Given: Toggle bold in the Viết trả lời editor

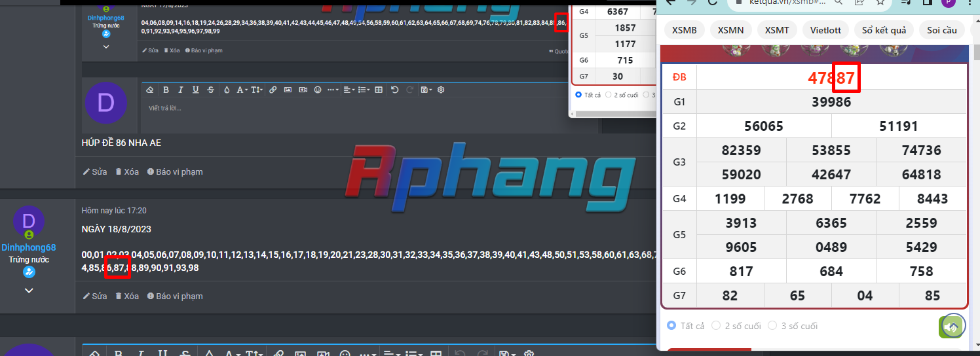Looking at the screenshot, I should pyautogui.click(x=166, y=90).
